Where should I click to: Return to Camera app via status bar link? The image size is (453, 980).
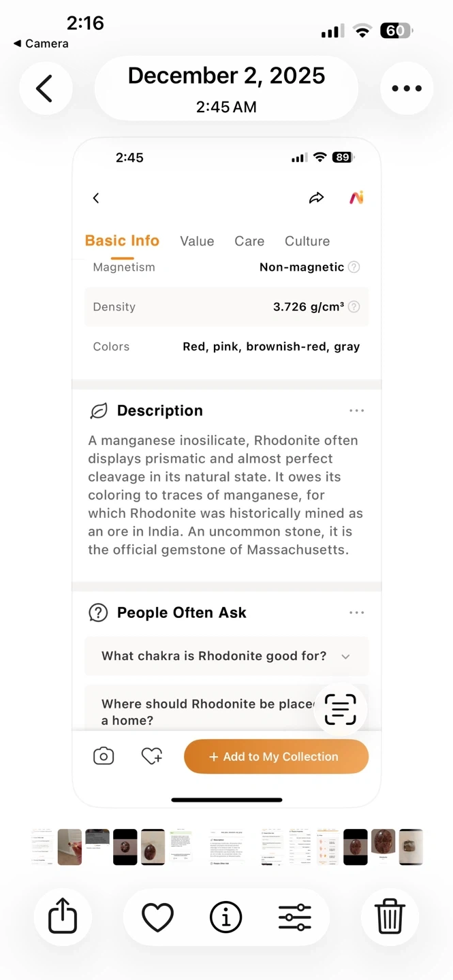pyautogui.click(x=41, y=44)
